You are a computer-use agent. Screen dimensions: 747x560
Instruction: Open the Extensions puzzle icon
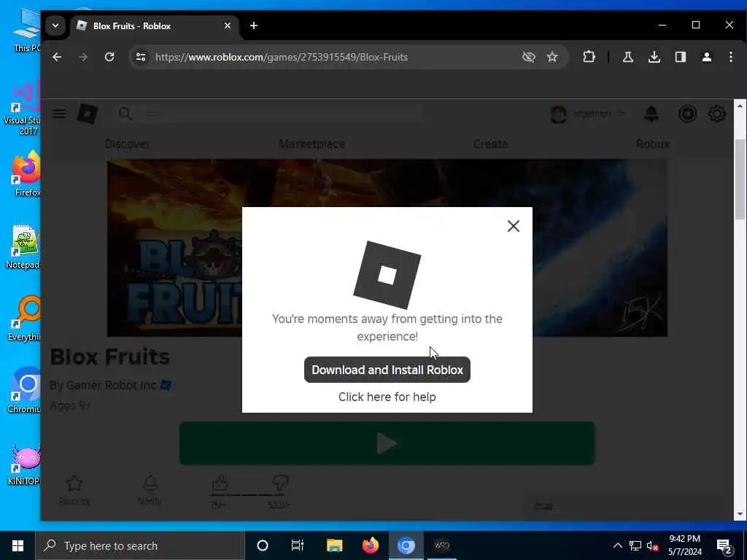589,57
